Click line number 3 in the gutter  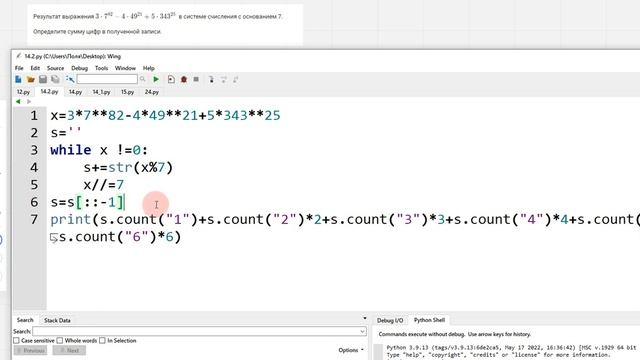tap(34, 150)
